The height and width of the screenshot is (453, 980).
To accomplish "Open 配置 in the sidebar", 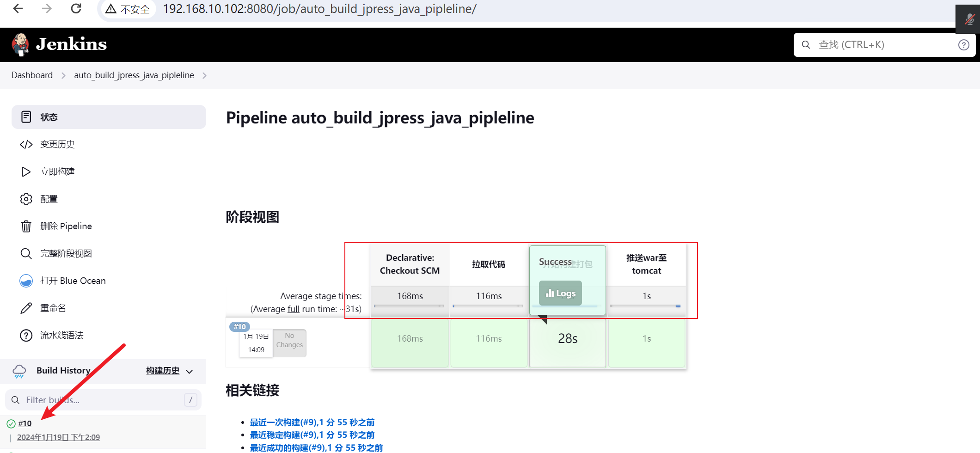I will click(x=49, y=199).
